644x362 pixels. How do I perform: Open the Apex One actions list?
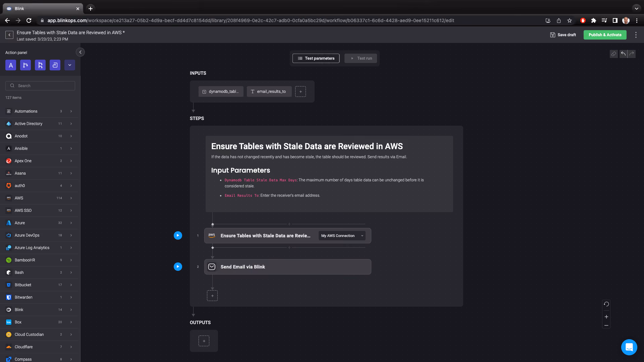pyautogui.click(x=39, y=161)
